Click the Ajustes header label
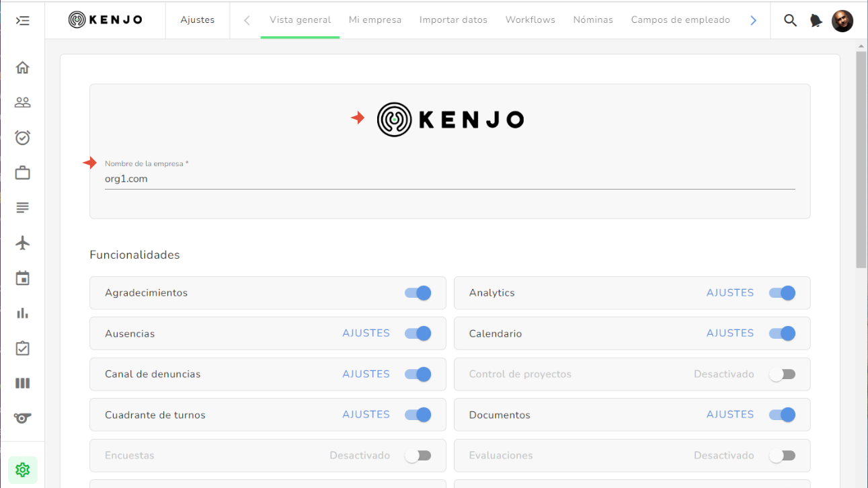Image resolution: width=868 pixels, height=488 pixels. (x=198, y=19)
